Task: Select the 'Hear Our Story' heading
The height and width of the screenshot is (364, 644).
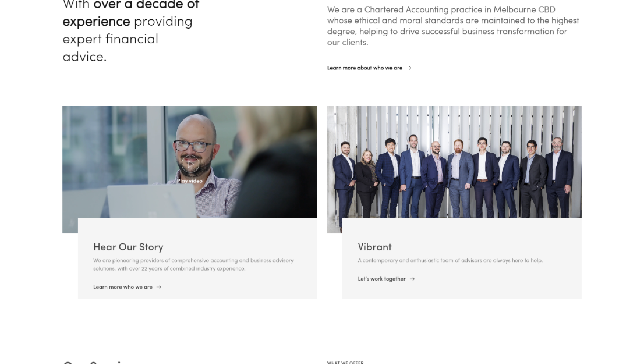Action: 128,247
